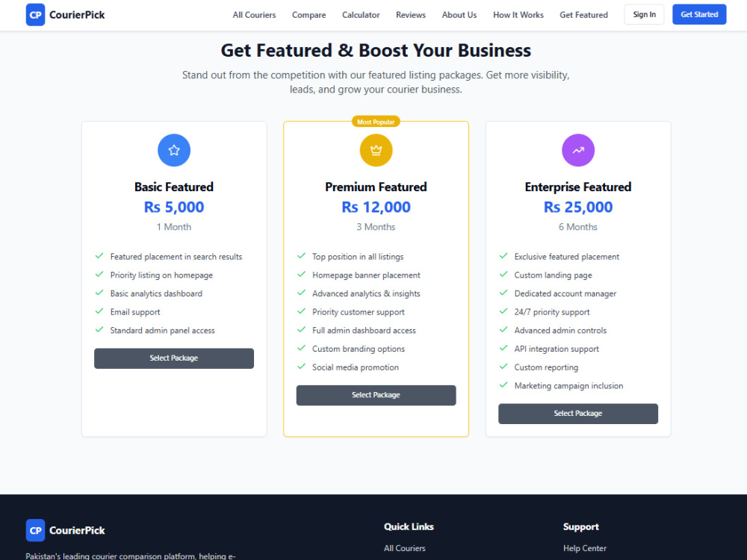The image size is (747, 560).
Task: Click checkmark beside Top position in all listings
Action: (x=301, y=256)
